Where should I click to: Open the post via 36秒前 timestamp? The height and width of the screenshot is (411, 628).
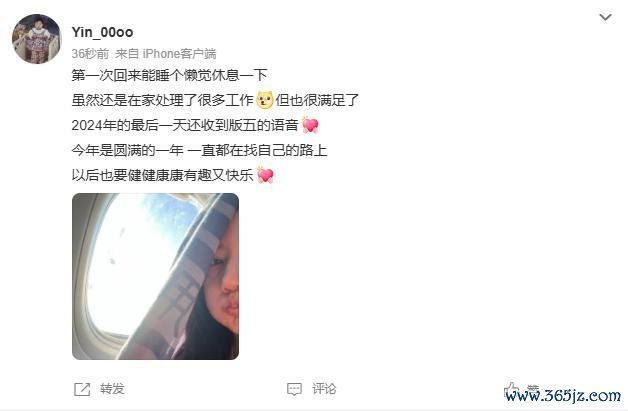90,54
